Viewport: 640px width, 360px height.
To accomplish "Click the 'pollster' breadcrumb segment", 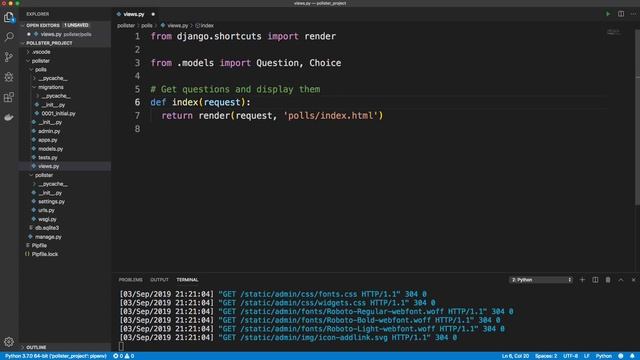I will [126, 25].
